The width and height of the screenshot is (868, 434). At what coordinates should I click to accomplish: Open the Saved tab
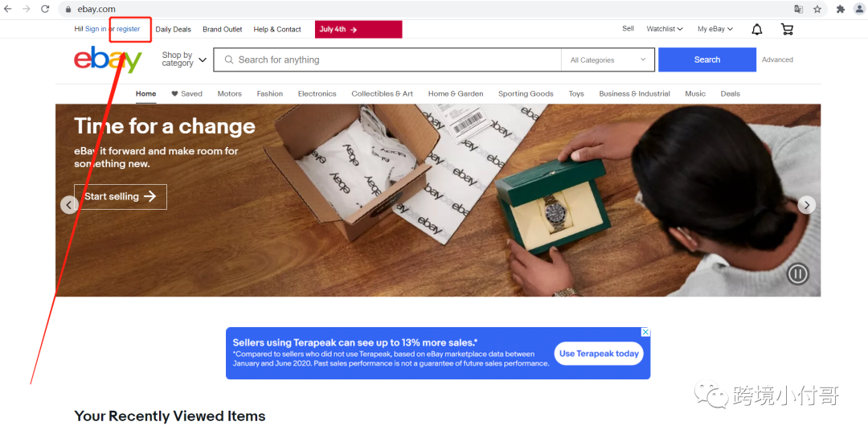pyautogui.click(x=186, y=93)
